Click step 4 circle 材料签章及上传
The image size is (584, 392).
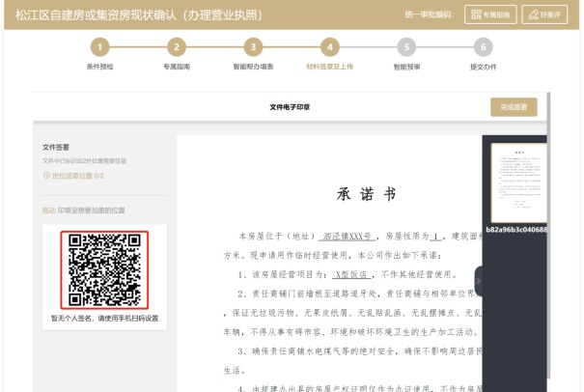pyautogui.click(x=329, y=47)
